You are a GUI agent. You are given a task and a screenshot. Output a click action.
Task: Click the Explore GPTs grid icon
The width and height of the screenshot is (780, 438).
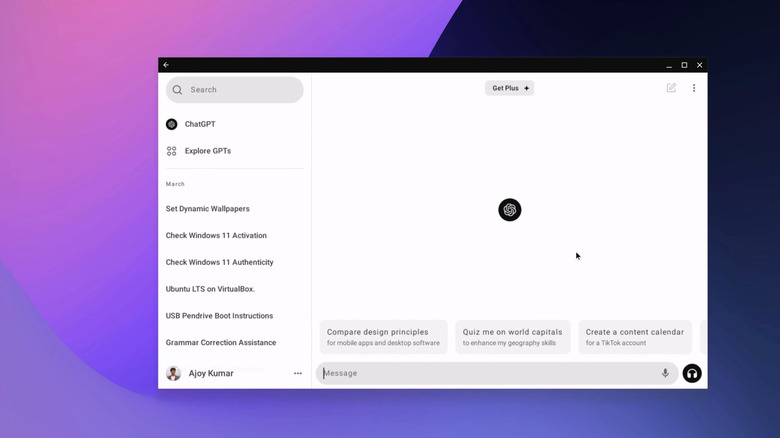point(172,151)
